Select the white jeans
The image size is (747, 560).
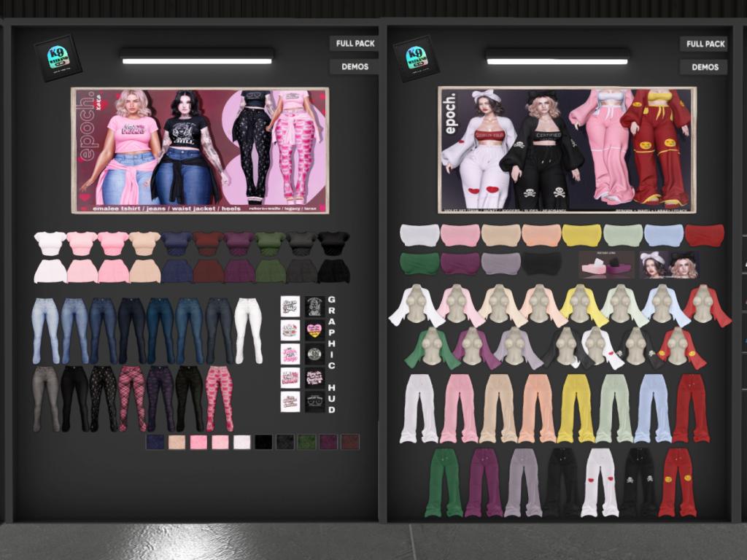click(248, 330)
